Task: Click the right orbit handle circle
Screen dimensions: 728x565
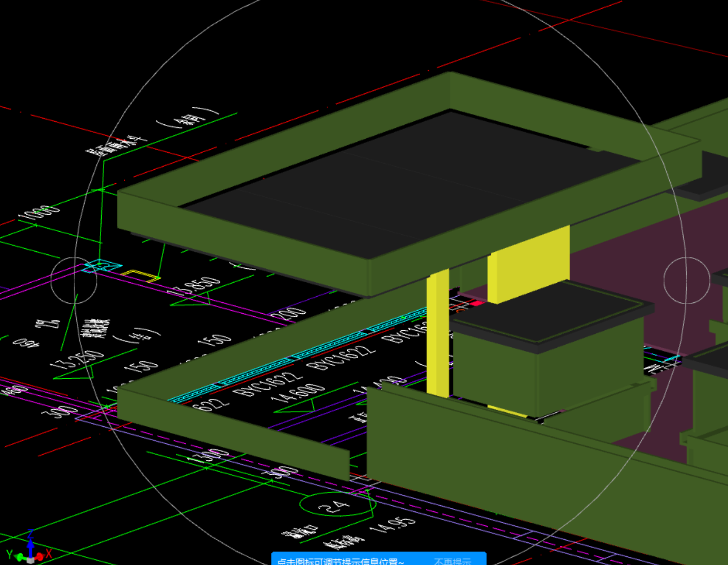Action: (687, 280)
